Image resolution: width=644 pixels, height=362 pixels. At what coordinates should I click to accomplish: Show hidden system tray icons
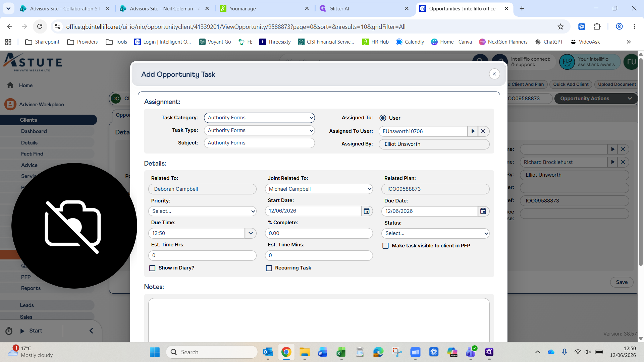click(538, 352)
